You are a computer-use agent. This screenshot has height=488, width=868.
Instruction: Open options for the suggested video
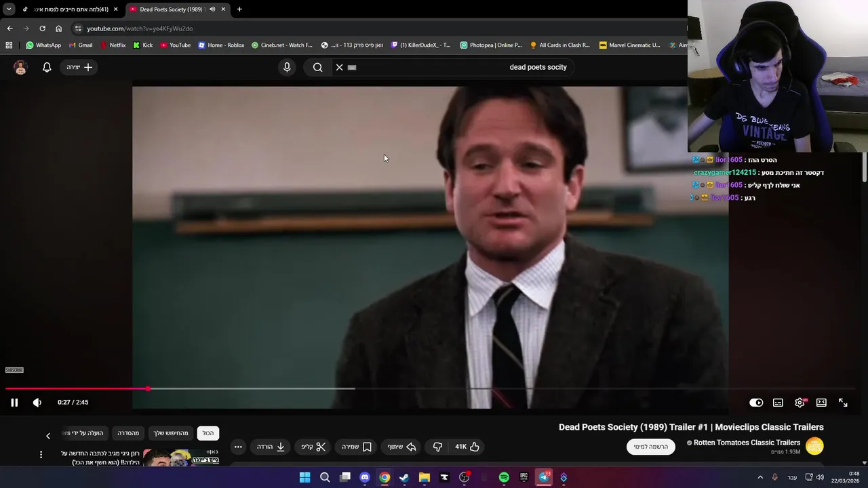click(x=41, y=455)
